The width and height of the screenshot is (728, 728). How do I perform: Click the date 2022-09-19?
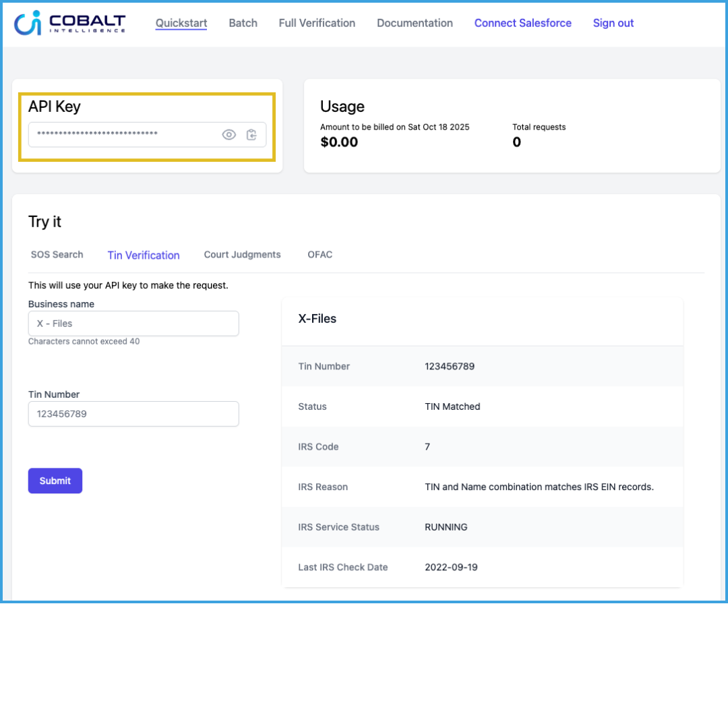[451, 567]
